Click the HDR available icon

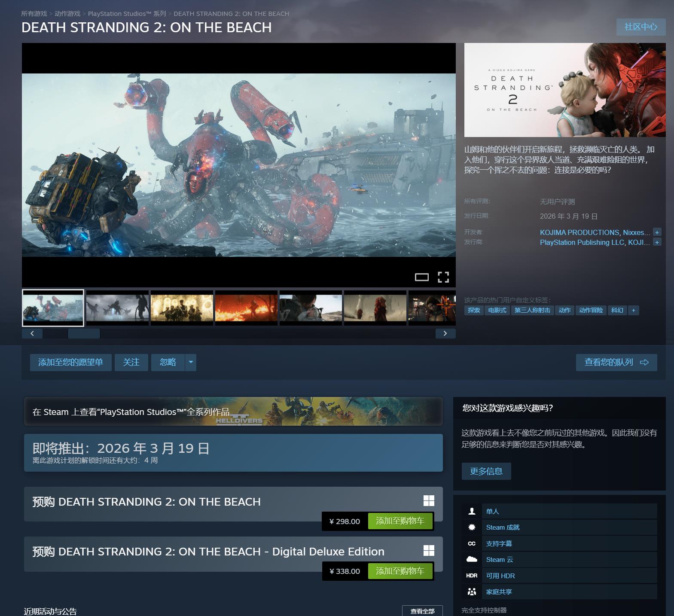click(x=472, y=576)
